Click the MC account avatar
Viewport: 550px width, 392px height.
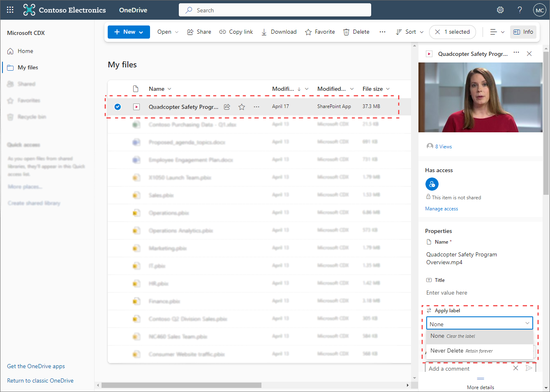point(539,9)
